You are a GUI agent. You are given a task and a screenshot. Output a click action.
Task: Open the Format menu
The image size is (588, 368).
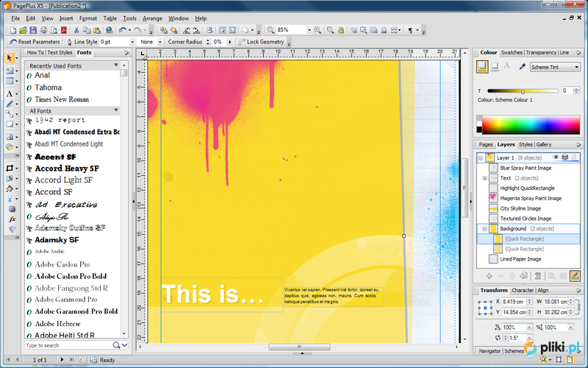87,18
